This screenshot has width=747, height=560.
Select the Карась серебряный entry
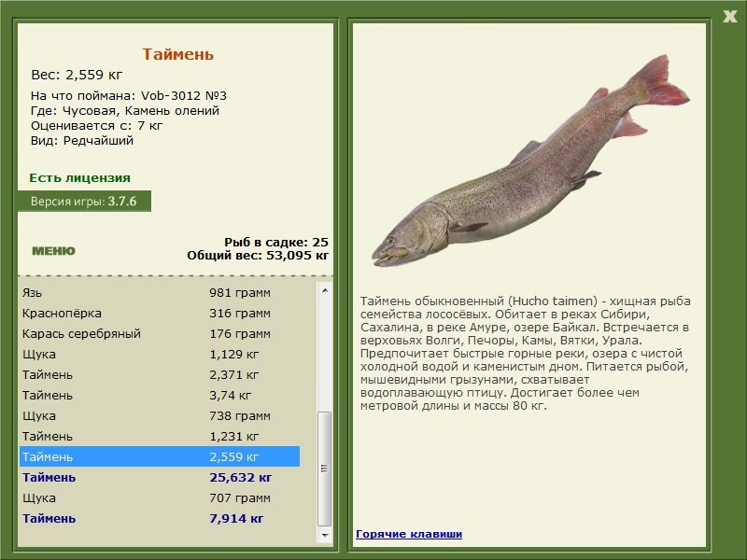(160, 334)
